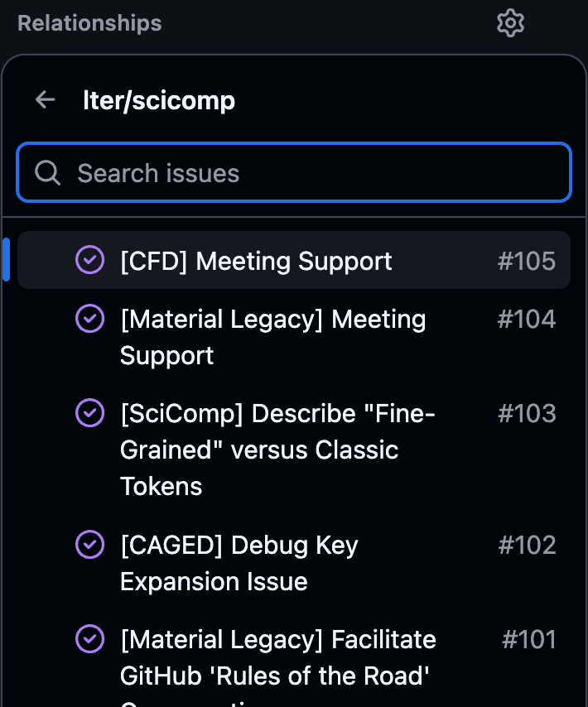
Task: Click closed status icon for issue #102
Action: (89, 545)
